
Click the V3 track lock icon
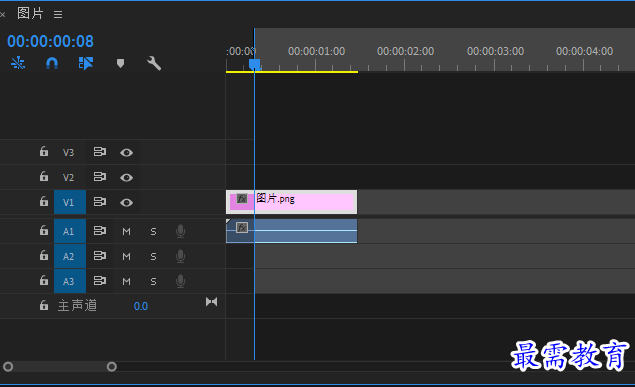pyautogui.click(x=44, y=151)
